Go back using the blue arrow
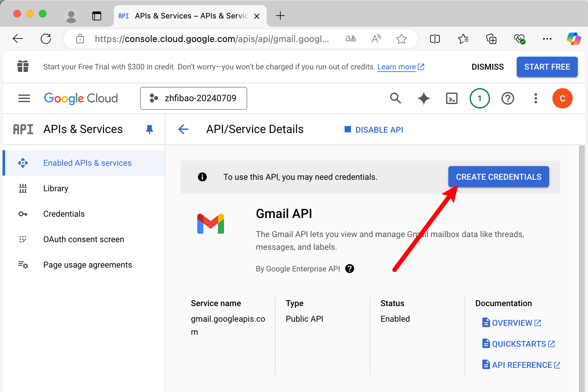 pos(184,129)
